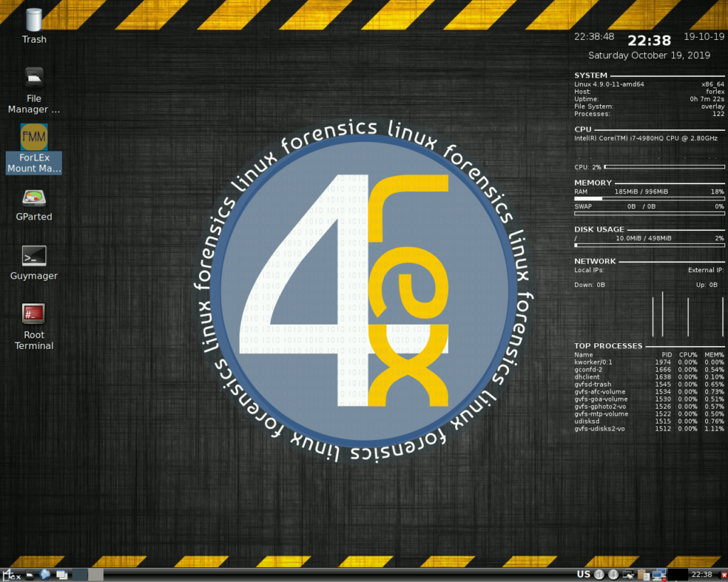The width and height of the screenshot is (728, 582).
Task: Click the black CPU monitor applet in taskbar
Action: tap(678, 575)
